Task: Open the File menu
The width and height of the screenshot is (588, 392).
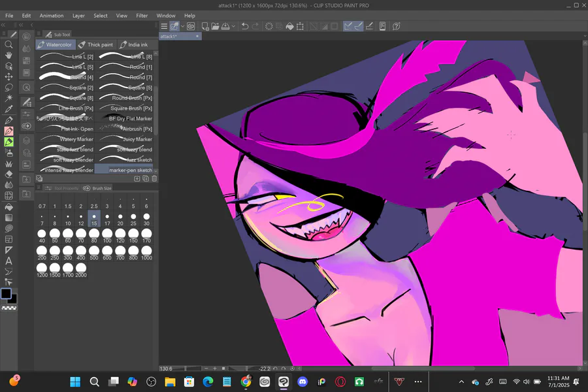Action: pos(9,16)
